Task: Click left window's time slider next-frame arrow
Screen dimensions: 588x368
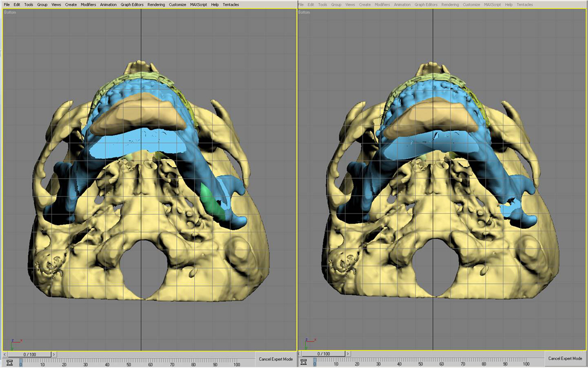Action: [x=54, y=354]
